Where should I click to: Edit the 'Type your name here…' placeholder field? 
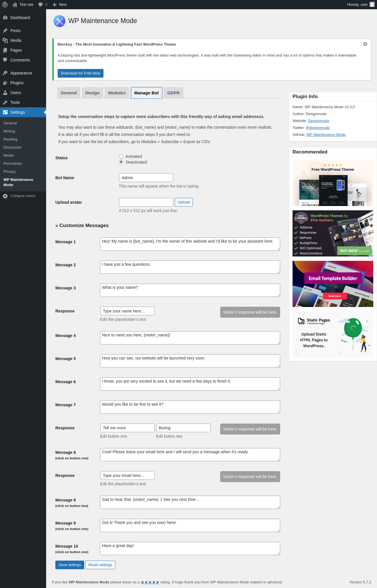(x=127, y=311)
